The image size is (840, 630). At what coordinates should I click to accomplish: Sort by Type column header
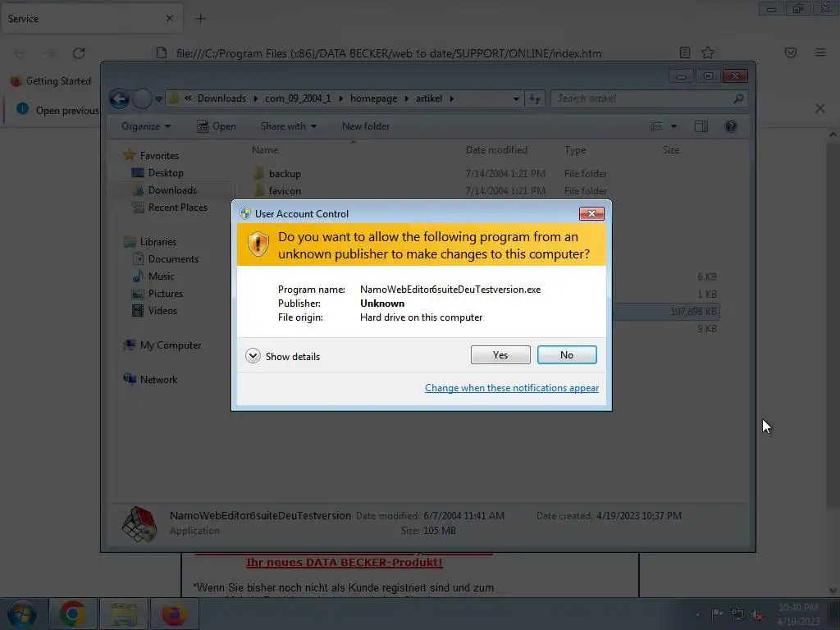(575, 150)
